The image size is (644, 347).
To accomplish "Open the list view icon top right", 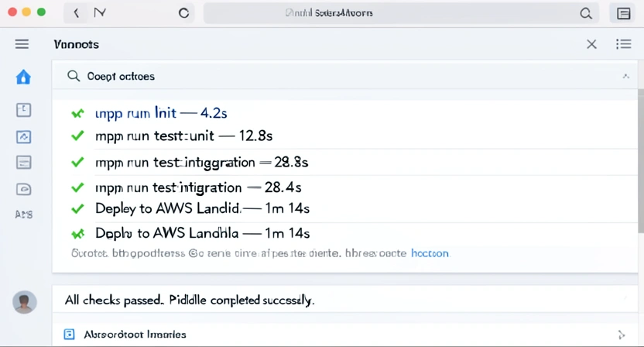I will click(x=623, y=44).
